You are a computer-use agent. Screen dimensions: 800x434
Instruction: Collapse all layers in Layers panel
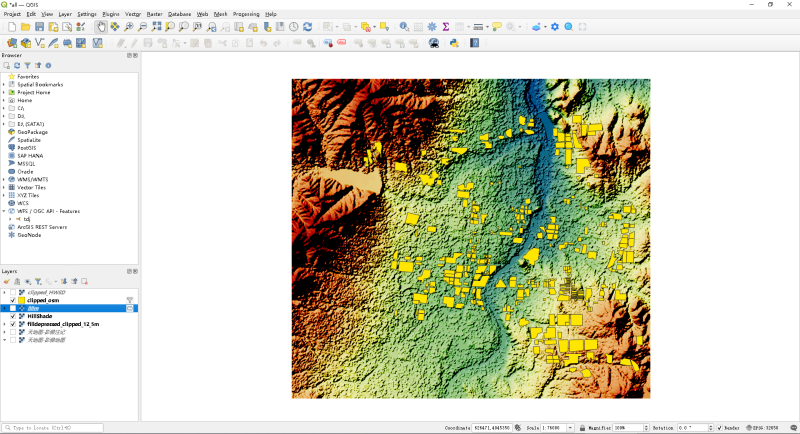click(74, 282)
